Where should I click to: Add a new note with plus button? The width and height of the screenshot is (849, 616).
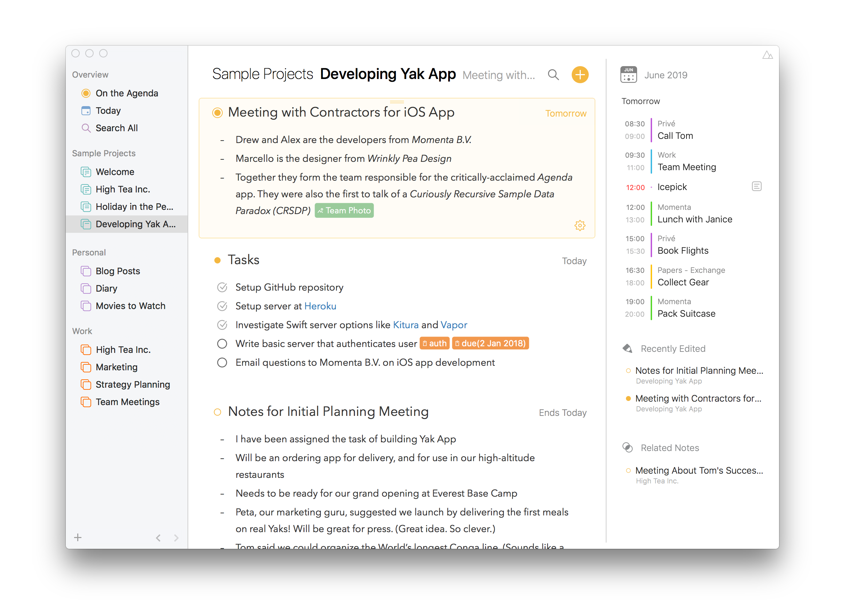coord(579,74)
